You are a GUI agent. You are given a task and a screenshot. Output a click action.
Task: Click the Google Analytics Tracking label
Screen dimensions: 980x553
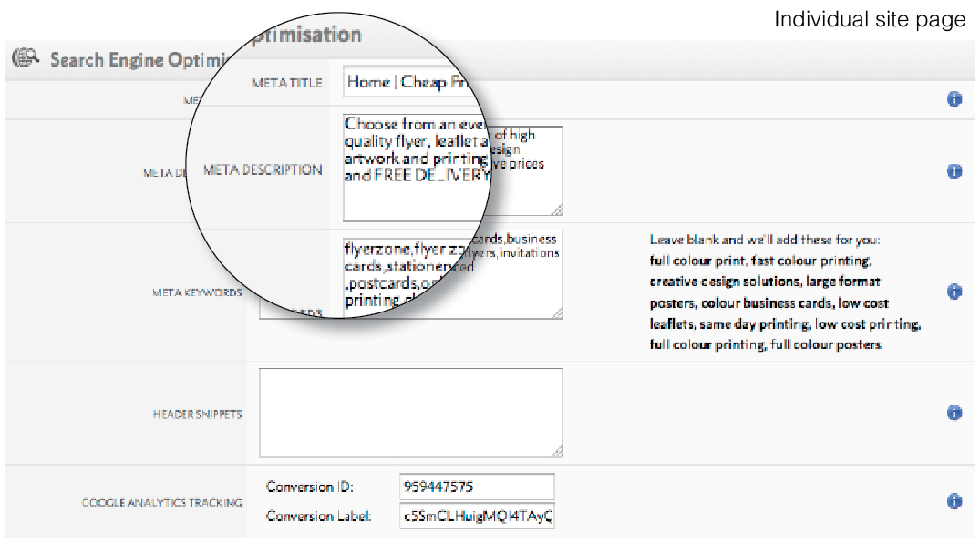tap(162, 502)
